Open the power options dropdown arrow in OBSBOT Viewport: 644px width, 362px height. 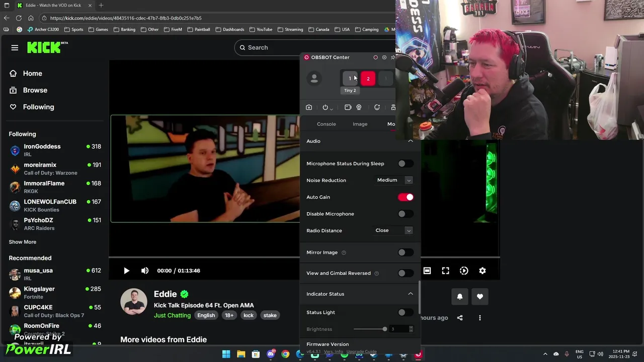331,109
